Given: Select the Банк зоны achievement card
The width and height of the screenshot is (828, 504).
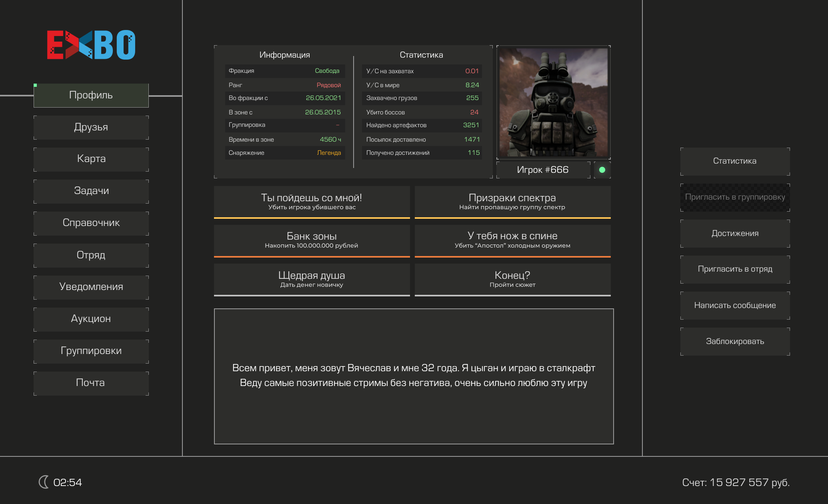Looking at the screenshot, I should coord(312,240).
